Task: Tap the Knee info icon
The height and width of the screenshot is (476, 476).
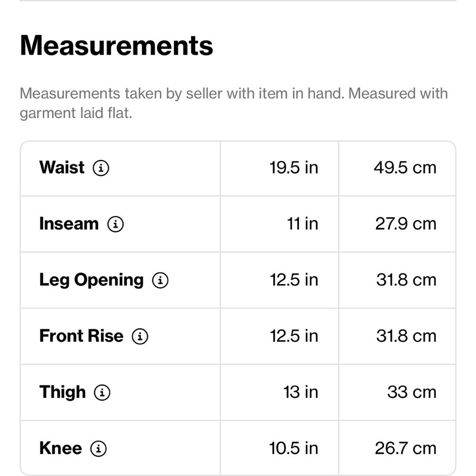Action: point(99,449)
